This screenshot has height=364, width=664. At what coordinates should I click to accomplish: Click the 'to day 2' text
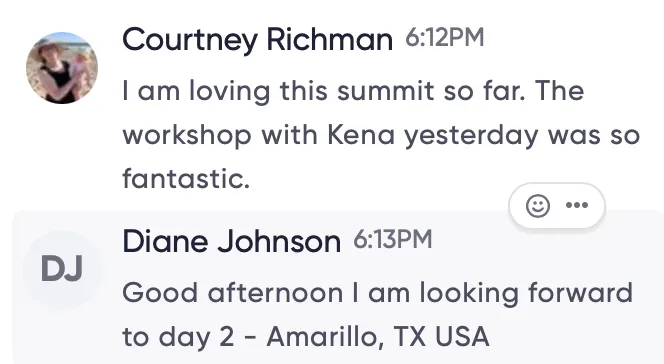coord(178,337)
